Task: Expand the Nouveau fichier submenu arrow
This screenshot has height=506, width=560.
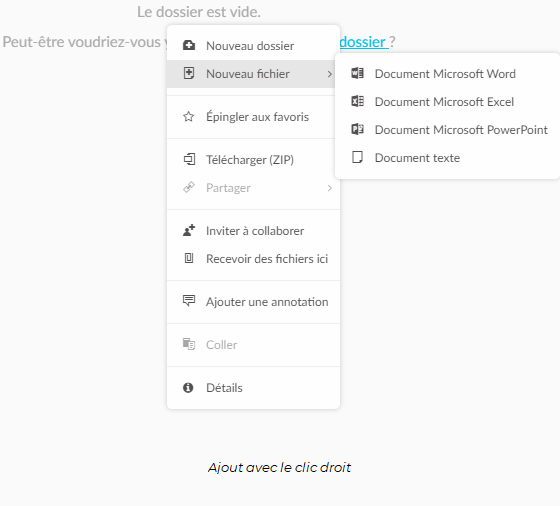Action: click(x=329, y=74)
